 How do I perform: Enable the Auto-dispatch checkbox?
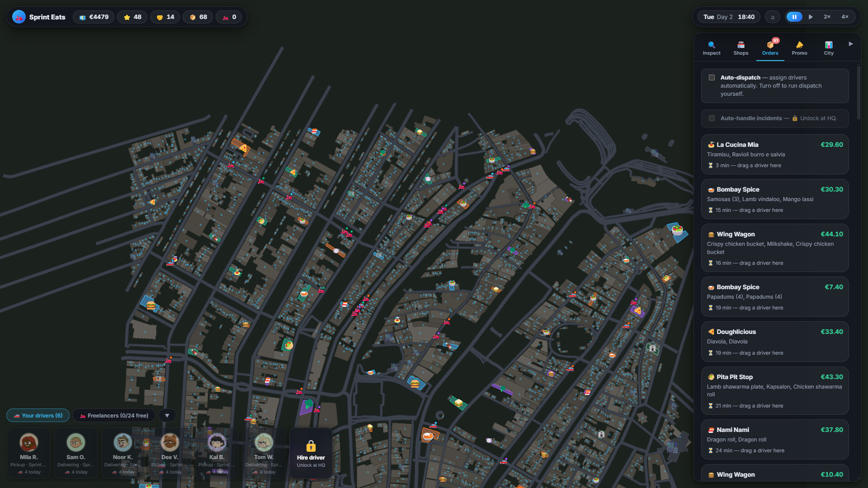(x=712, y=78)
